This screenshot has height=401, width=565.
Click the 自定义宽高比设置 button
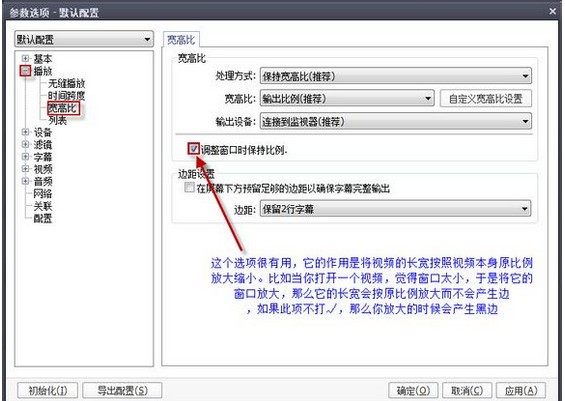pyautogui.click(x=485, y=99)
